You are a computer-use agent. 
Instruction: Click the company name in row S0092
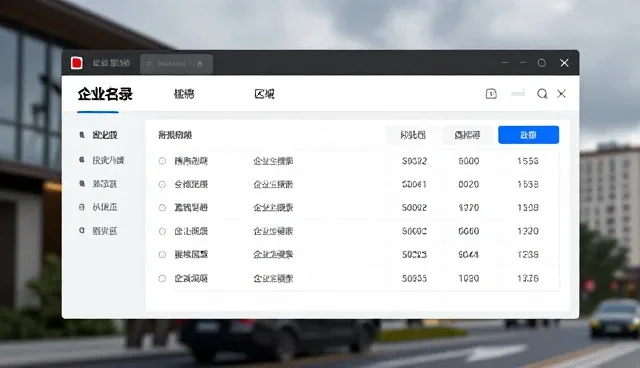(x=191, y=208)
